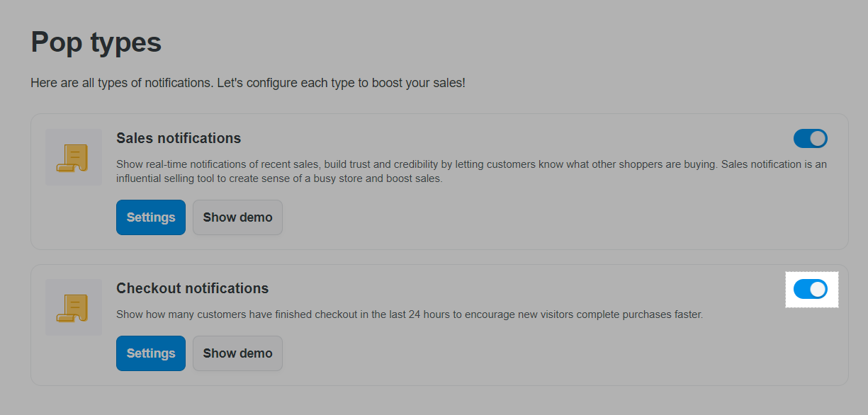Disable the Sales notifications toggle
The height and width of the screenshot is (415, 868).
pos(810,139)
